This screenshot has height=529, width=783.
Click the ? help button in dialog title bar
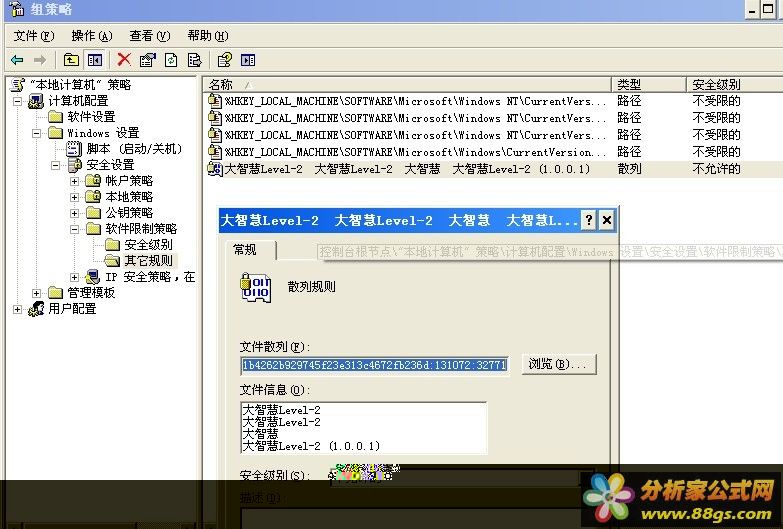coord(589,220)
